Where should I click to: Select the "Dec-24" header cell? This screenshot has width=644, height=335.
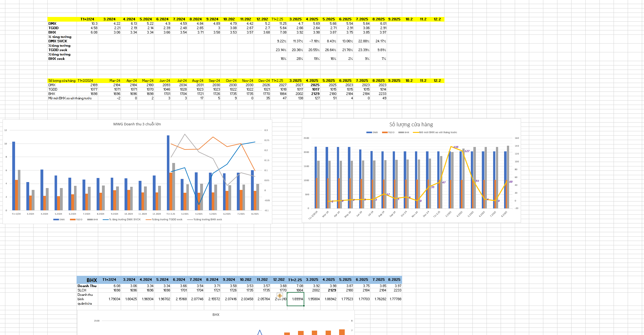(x=262, y=81)
